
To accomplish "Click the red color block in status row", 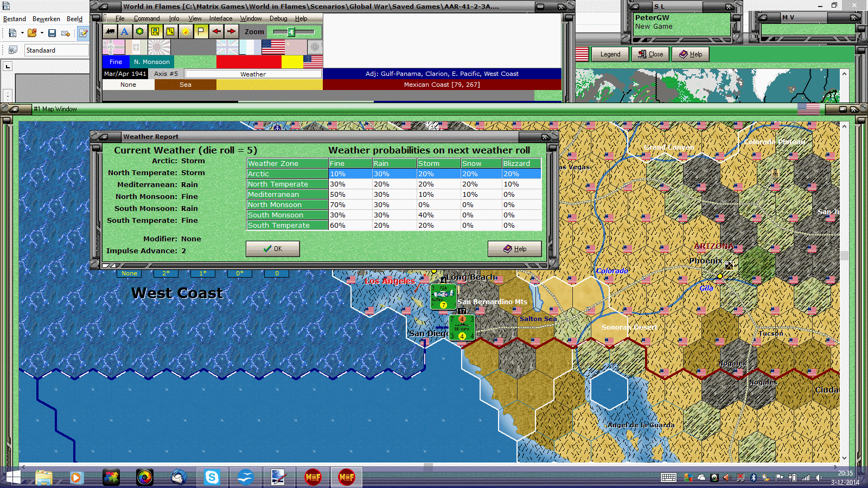I will 249,62.
